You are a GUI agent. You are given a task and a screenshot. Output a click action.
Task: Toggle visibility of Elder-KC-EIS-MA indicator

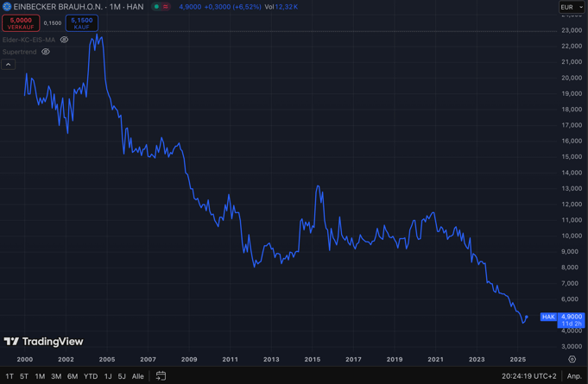point(64,40)
